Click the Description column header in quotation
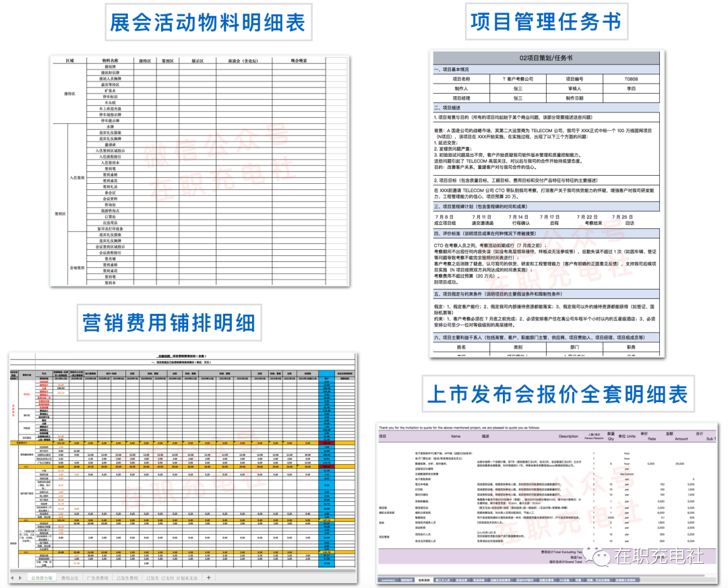This screenshot has height=588, width=728. point(568,436)
